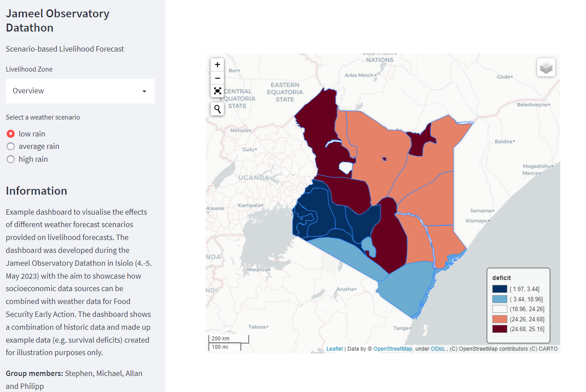
Task: Click the 'Group members:' text
Action: 34,373
